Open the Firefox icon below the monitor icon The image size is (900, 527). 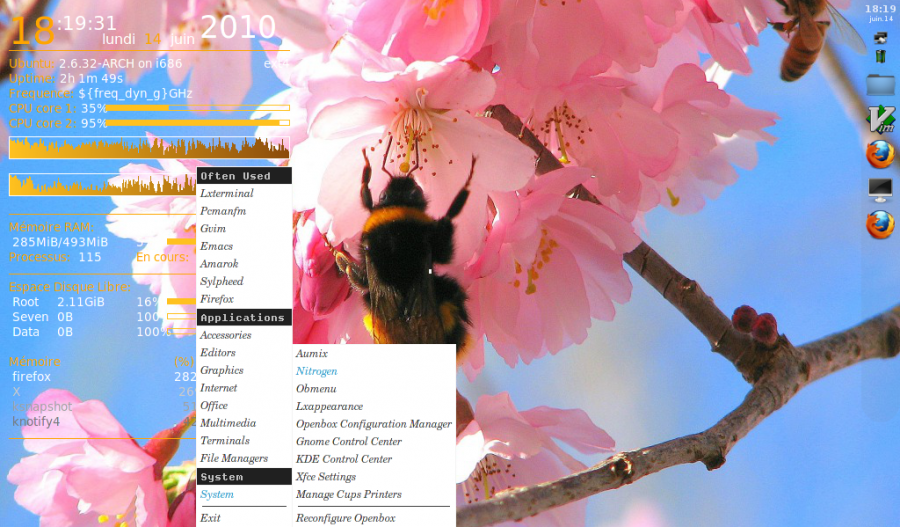[x=880, y=224]
